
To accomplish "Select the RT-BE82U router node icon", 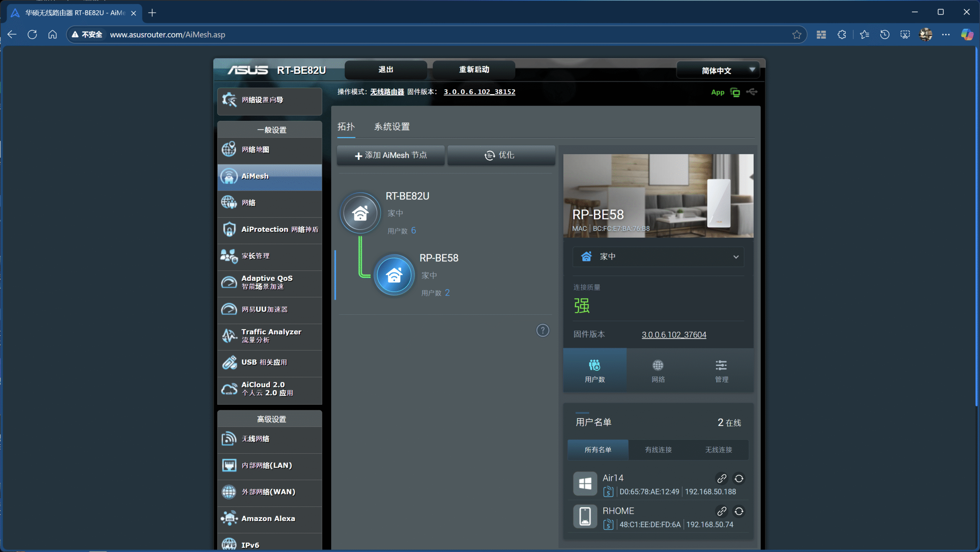I will tap(360, 213).
